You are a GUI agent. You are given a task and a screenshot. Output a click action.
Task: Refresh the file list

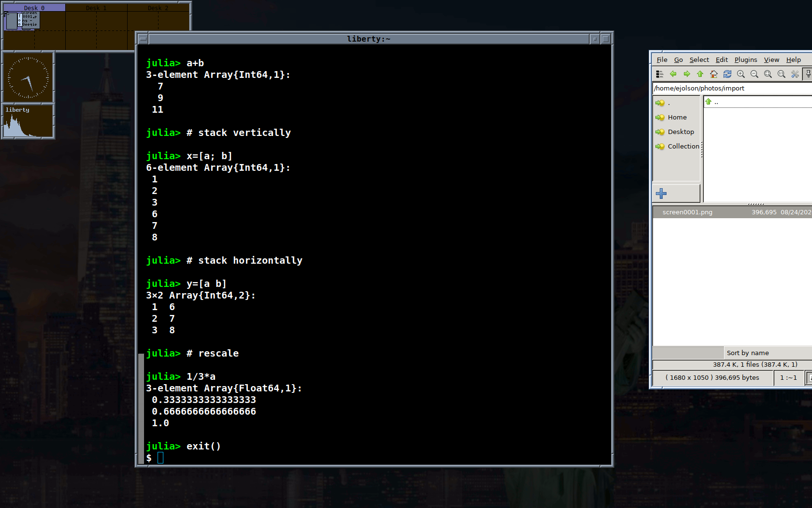click(727, 74)
